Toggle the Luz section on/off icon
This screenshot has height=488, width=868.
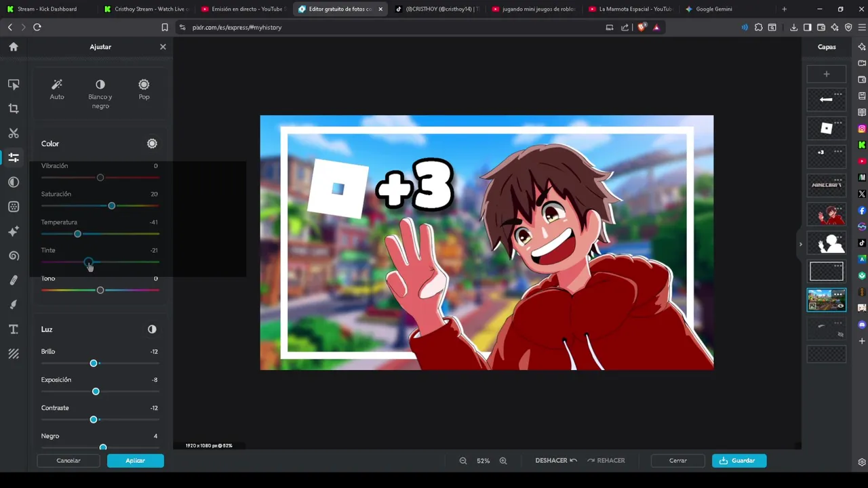[152, 329]
